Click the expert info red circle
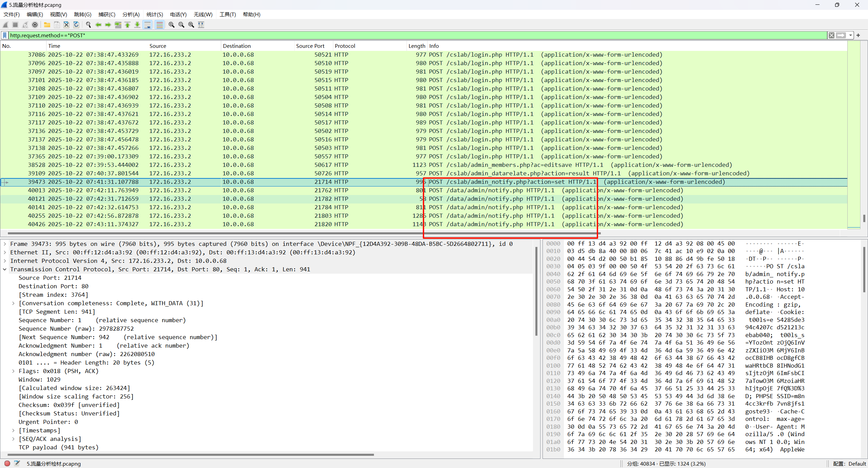The width and height of the screenshot is (868, 468). coord(7,463)
